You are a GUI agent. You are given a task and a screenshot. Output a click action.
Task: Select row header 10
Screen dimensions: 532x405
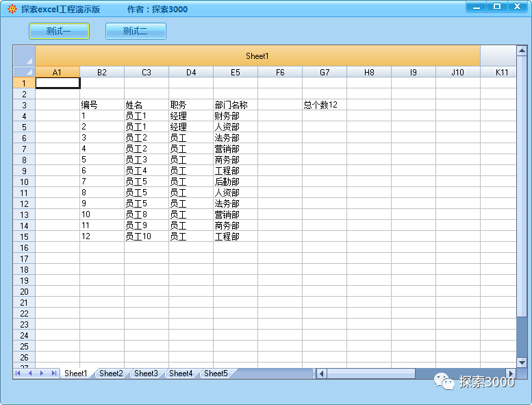(24, 182)
